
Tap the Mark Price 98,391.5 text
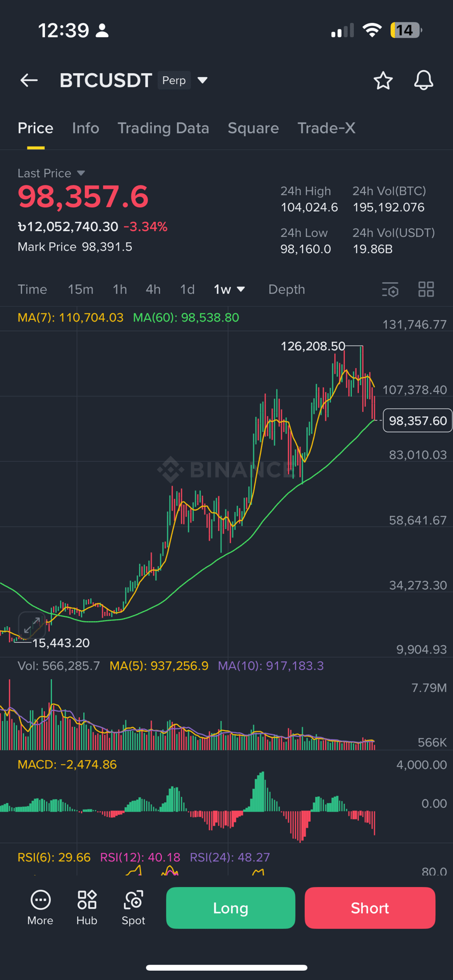(x=75, y=247)
